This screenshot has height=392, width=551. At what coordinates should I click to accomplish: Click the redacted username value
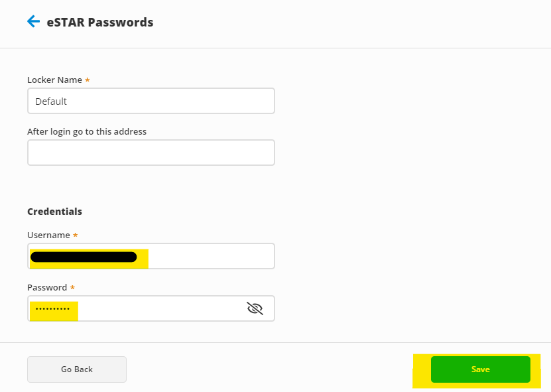tap(84, 257)
